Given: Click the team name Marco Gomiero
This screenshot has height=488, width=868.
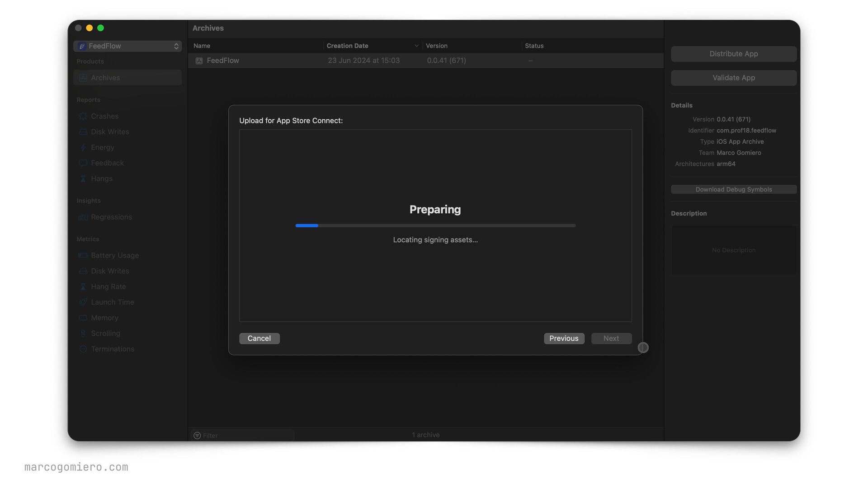Looking at the screenshot, I should [739, 153].
